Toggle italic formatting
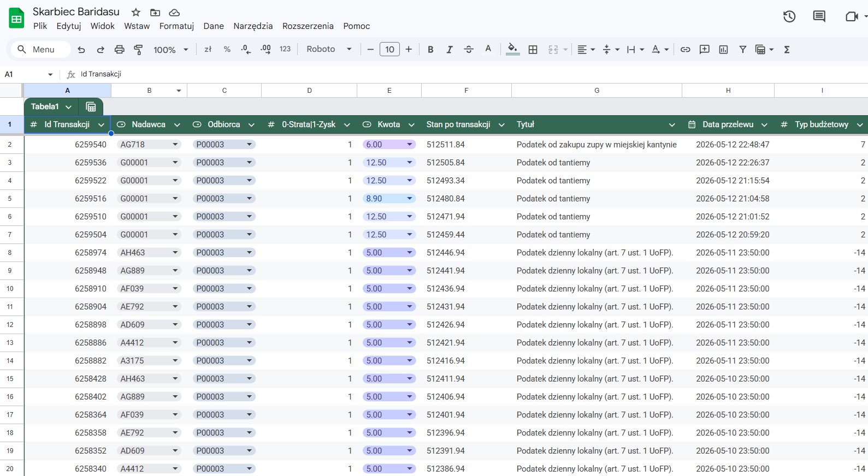Viewport: 868px width, 476px height. click(449, 50)
